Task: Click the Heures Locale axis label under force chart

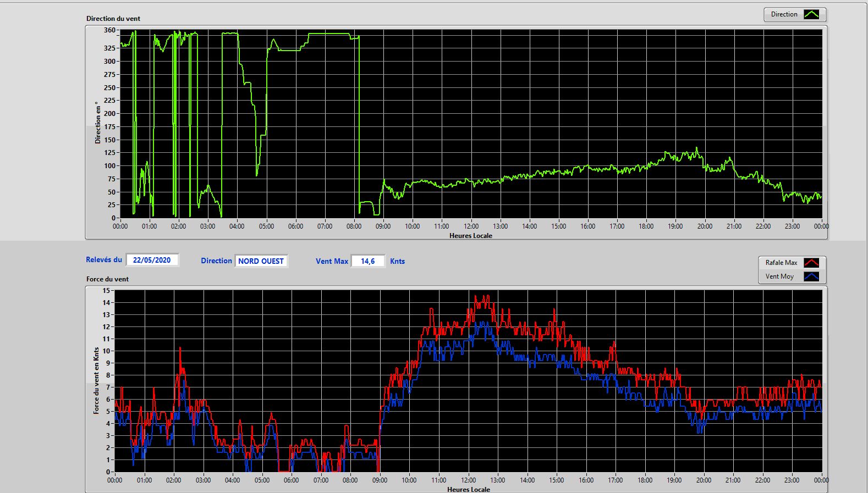Action: coord(469,489)
